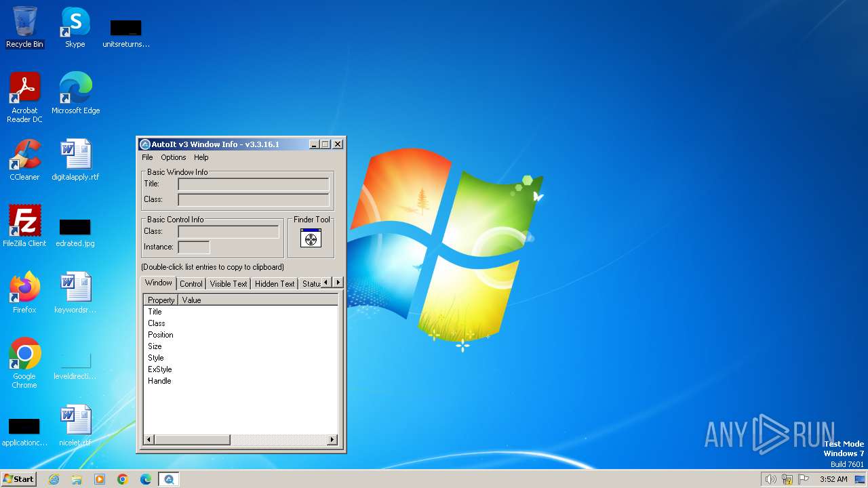868x488 pixels.
Task: Open the Help menu
Action: click(201, 157)
